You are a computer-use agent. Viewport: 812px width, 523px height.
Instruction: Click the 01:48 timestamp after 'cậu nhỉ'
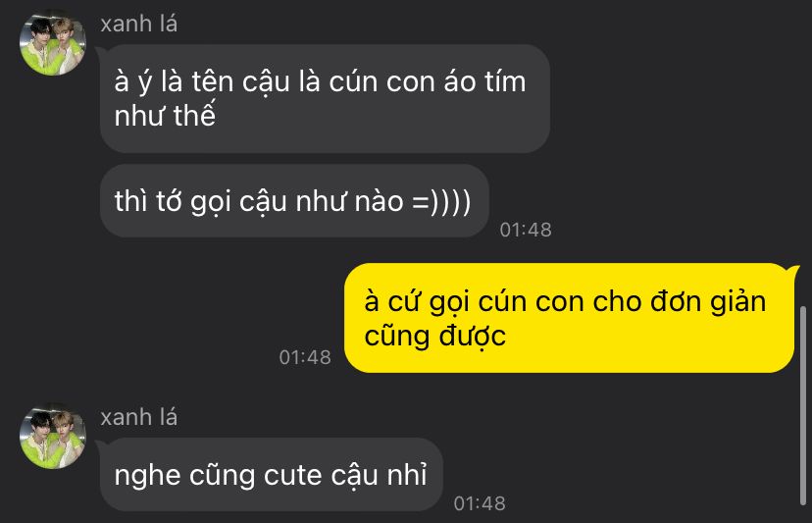[480, 503]
